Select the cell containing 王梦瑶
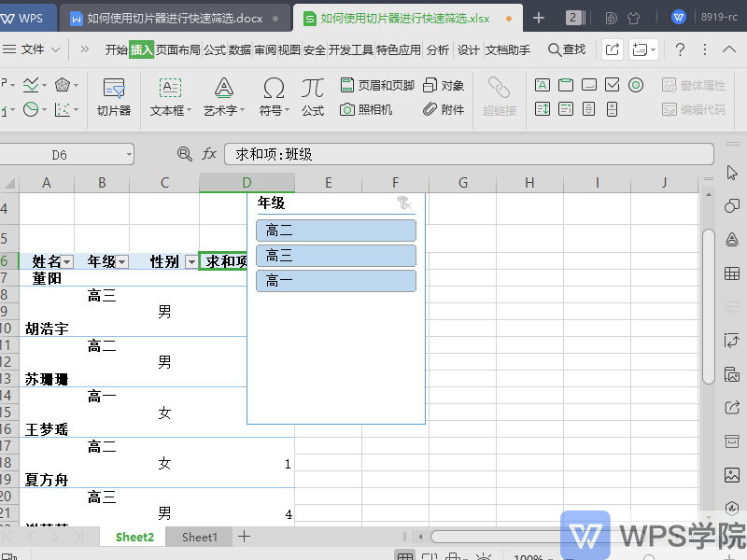The height and width of the screenshot is (560, 747). (47, 429)
